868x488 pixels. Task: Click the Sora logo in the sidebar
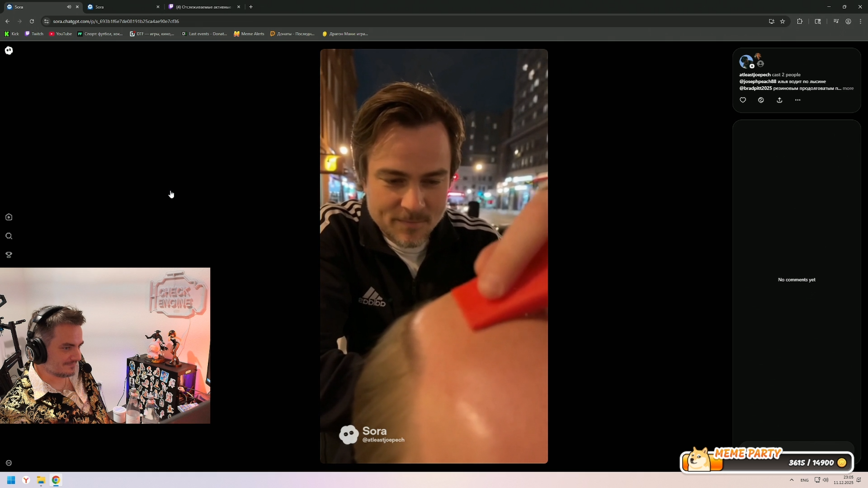9,51
